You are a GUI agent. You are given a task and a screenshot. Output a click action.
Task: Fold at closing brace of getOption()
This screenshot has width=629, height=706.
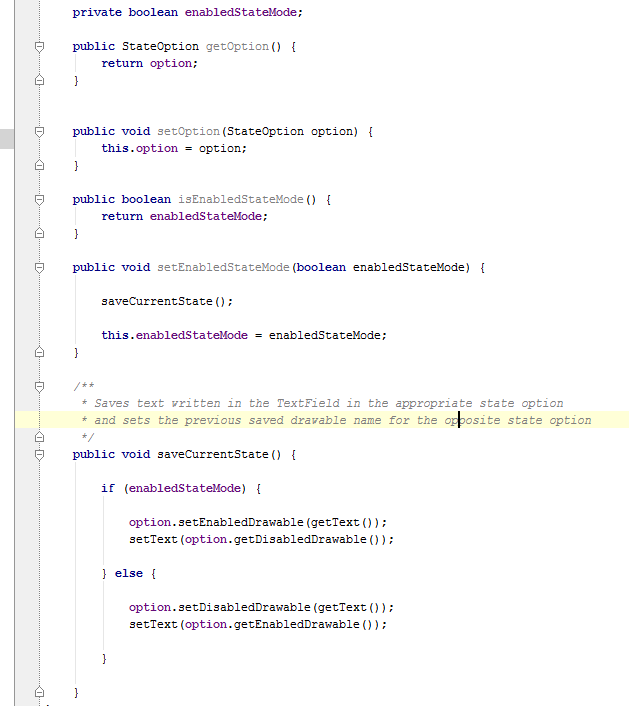pos(40,80)
